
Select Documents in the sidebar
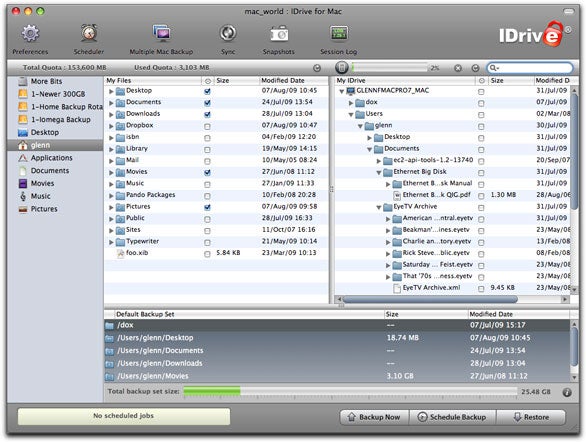tap(55, 170)
